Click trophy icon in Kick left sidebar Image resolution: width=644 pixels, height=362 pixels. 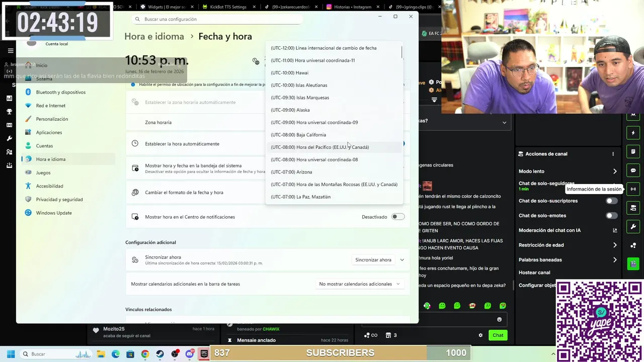[9, 112]
